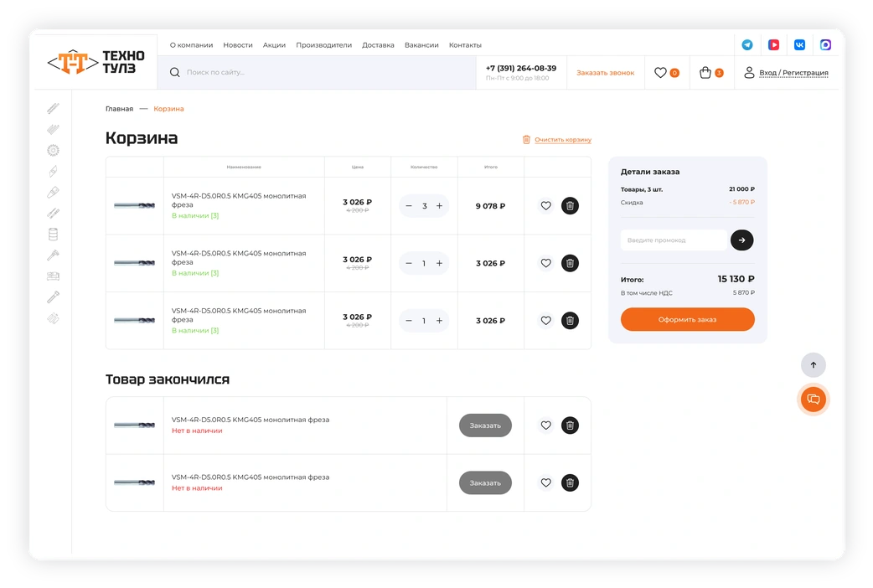
Task: Open the Доставка menu item
Action: pos(378,45)
